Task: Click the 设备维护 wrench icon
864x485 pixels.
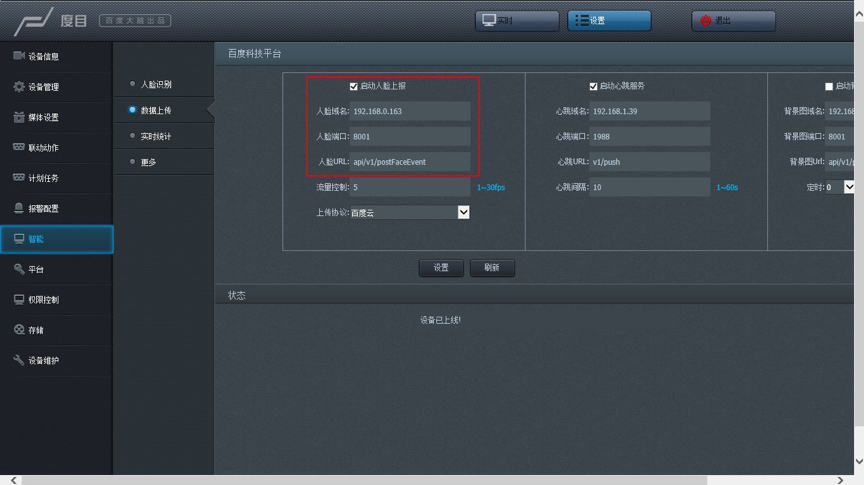Action: (19, 360)
